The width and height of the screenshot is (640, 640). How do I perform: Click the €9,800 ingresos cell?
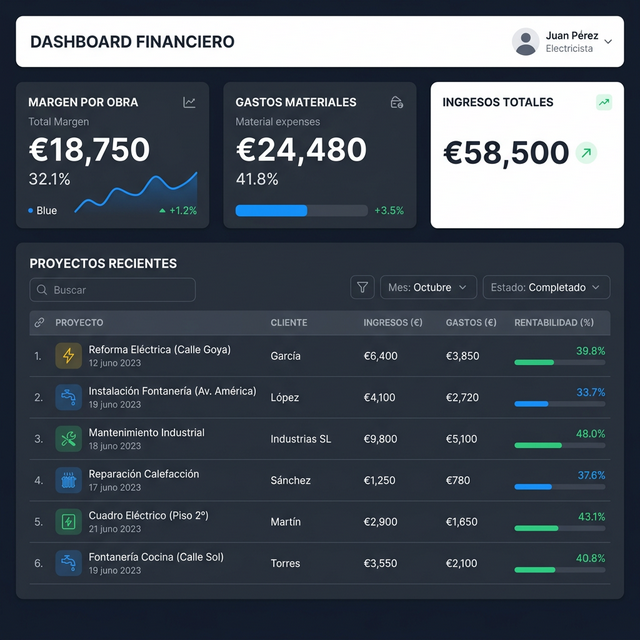coord(380,439)
